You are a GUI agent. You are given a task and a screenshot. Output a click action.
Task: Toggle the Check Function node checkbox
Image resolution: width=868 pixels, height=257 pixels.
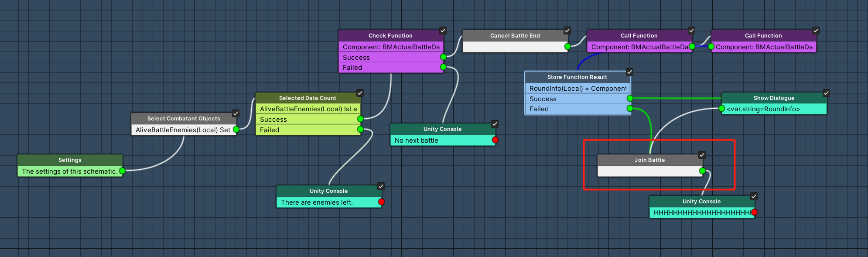443,31
